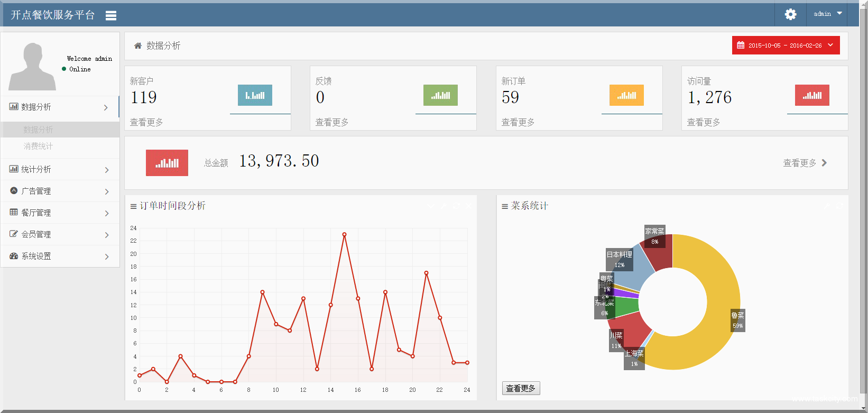Click the red total amount chart icon
Screen dimensions: 868x413
tap(167, 163)
